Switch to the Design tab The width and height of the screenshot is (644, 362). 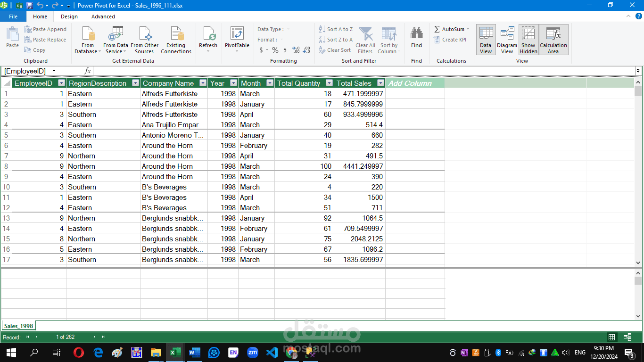coord(69,16)
